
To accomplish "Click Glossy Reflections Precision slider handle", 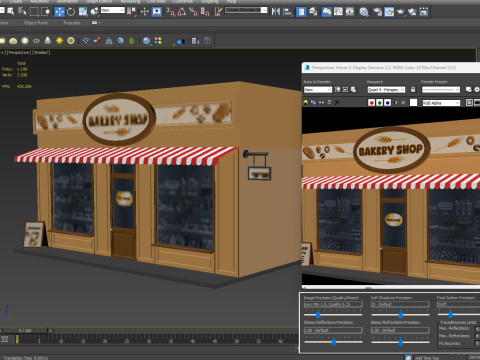I will [x=334, y=342].
